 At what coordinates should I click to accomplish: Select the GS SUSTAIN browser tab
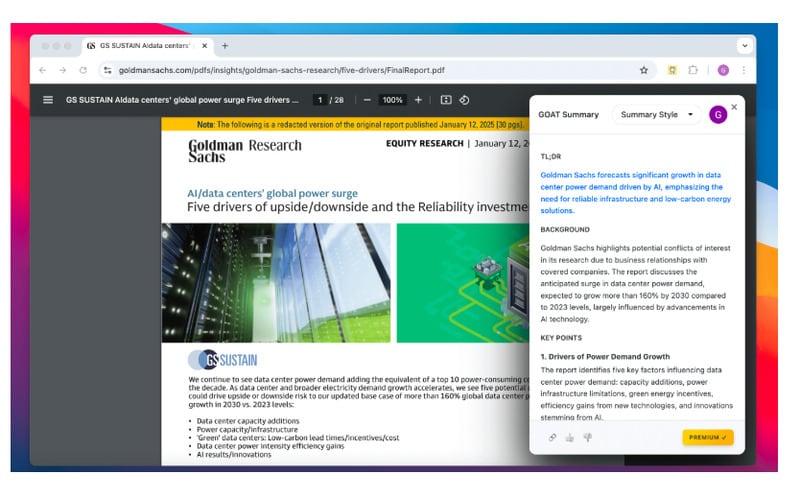145,46
